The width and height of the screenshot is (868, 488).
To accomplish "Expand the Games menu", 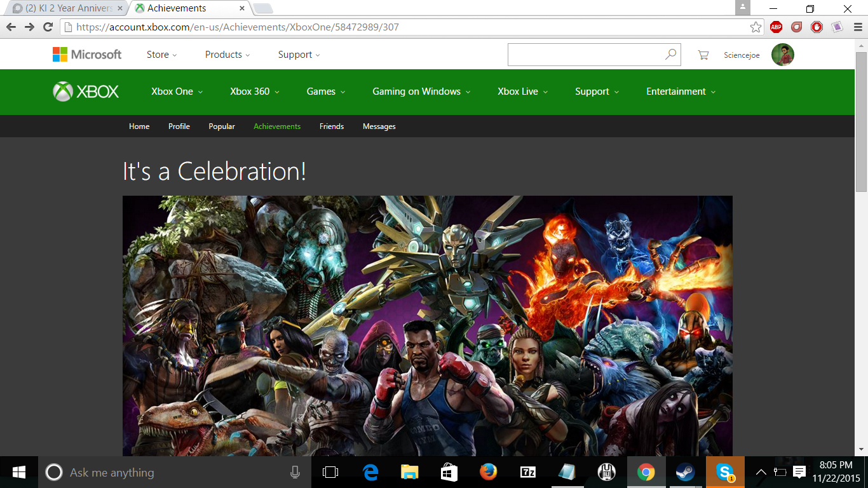I will [x=325, y=91].
